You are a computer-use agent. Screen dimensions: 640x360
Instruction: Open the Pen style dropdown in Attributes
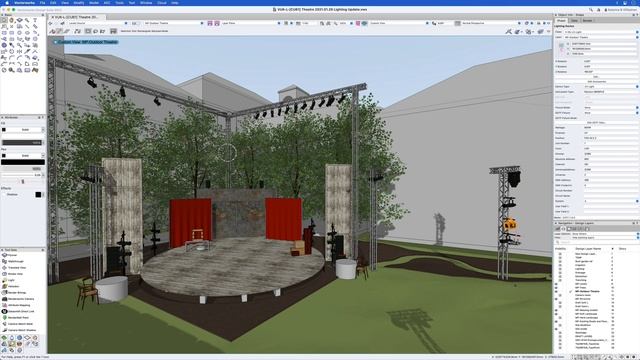pos(25,156)
